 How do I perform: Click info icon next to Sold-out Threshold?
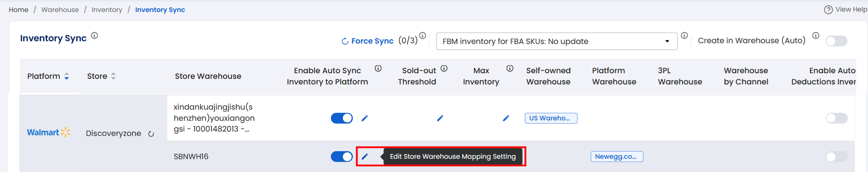coord(444,68)
